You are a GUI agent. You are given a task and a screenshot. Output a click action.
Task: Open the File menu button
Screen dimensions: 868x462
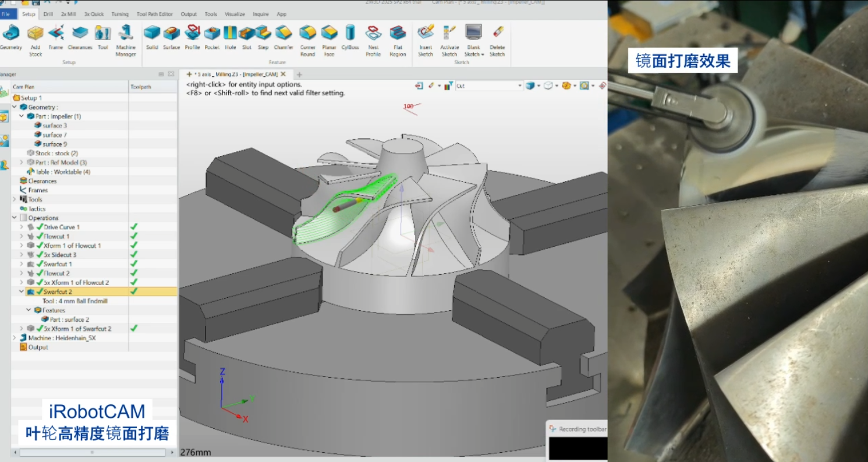[6, 14]
